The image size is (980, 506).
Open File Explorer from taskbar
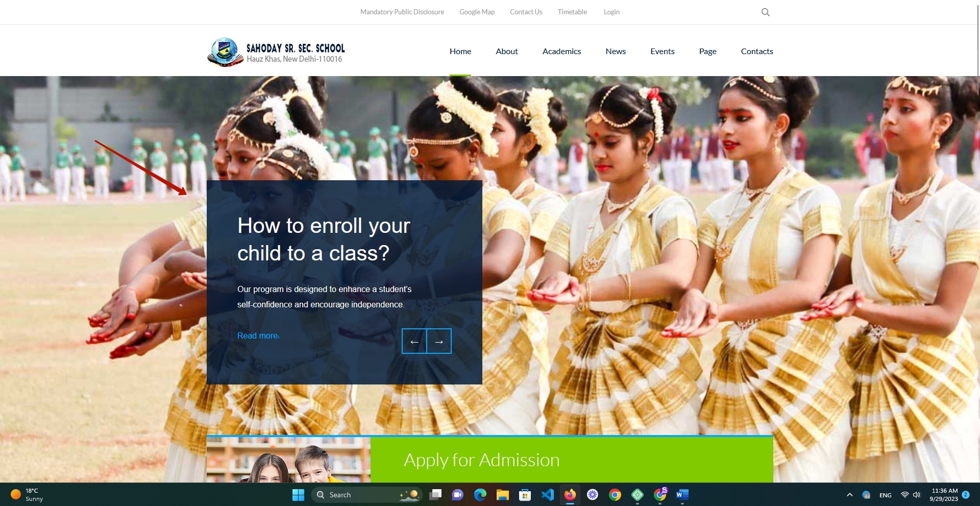(x=502, y=495)
